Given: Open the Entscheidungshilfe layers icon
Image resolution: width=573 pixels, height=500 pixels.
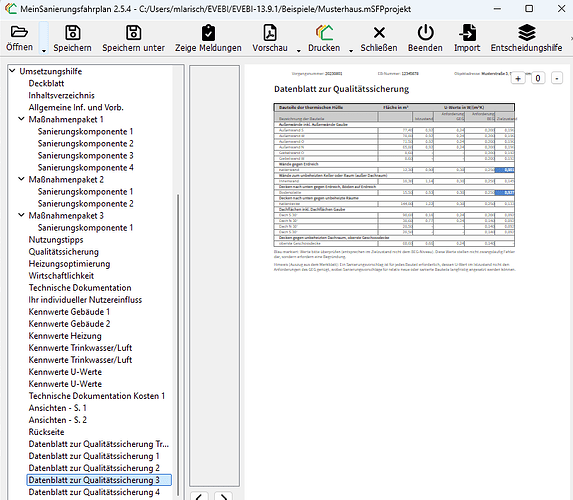Looking at the screenshot, I should (x=527, y=33).
